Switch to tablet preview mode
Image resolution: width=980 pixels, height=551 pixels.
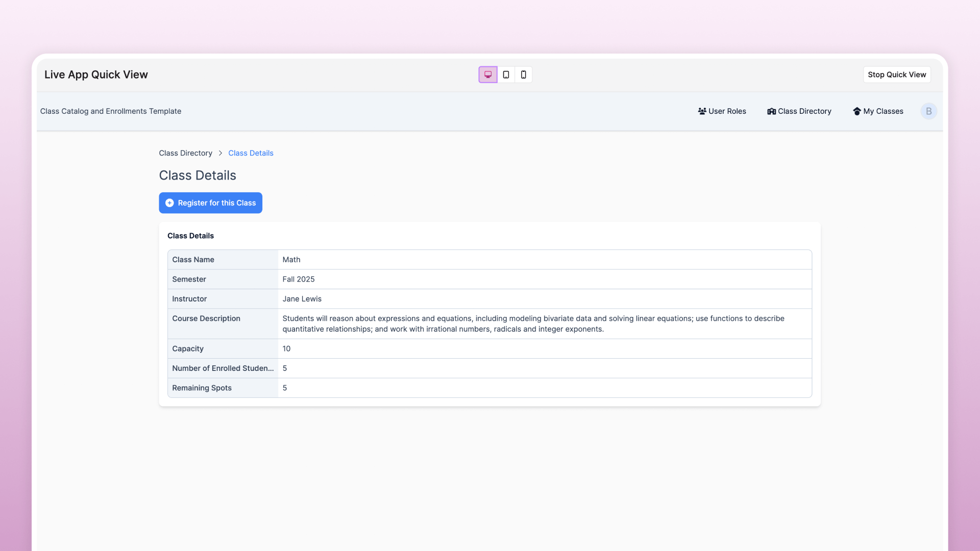pyautogui.click(x=506, y=74)
